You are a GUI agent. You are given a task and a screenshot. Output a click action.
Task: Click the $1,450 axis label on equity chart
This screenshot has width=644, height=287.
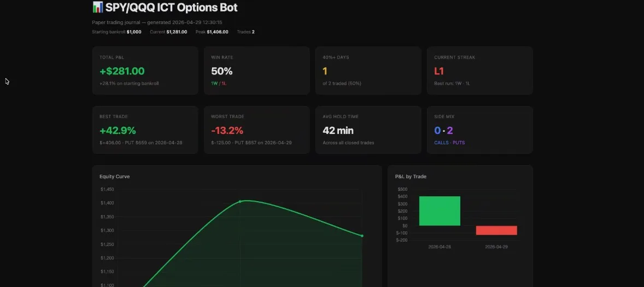(x=107, y=189)
